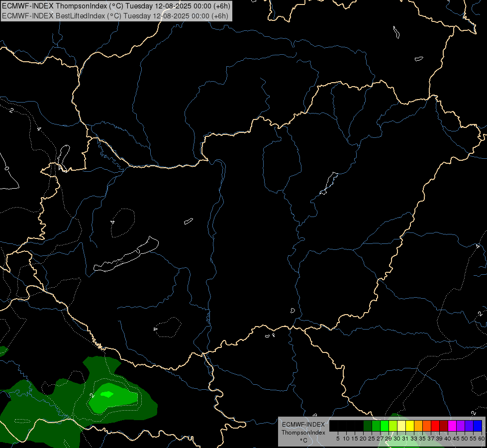Click the ECMWF-INDEX legend label
Image resolution: width=487 pixels, height=448 pixels.
coord(303,425)
